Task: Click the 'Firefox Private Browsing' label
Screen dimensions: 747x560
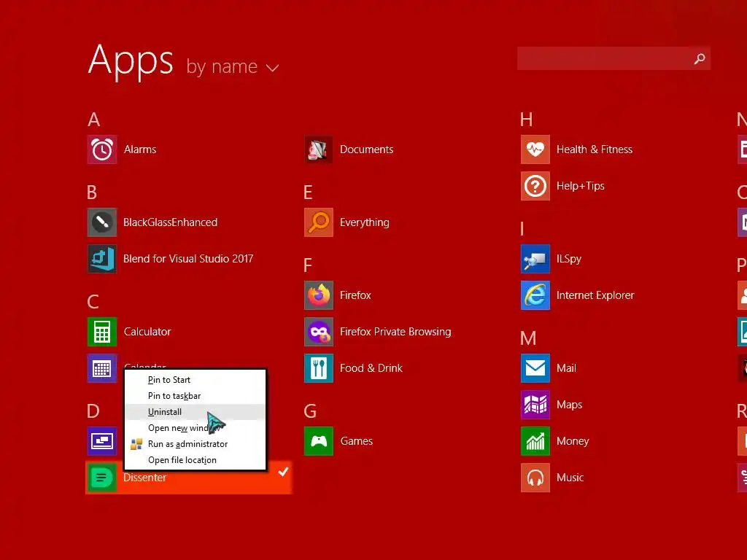Action: click(395, 332)
